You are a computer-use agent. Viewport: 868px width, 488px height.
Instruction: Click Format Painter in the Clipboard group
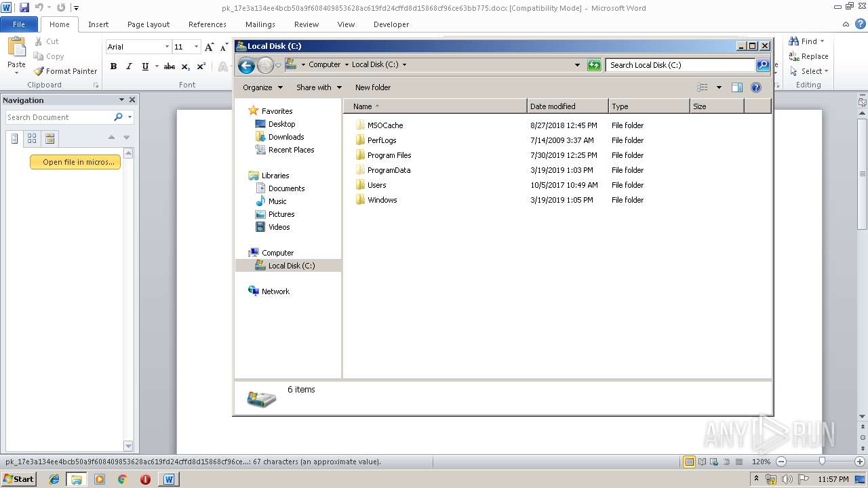point(66,71)
